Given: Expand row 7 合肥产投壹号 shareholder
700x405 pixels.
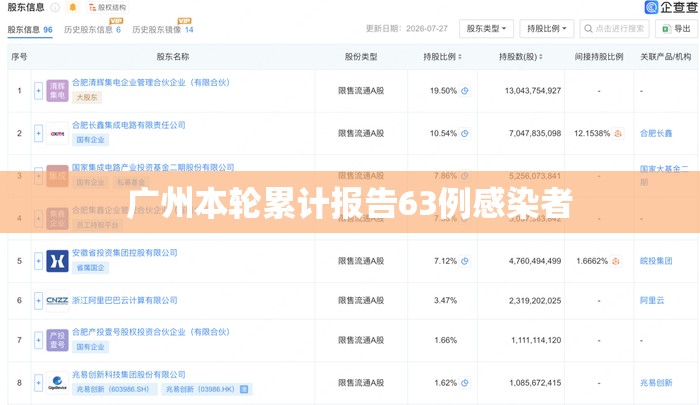Looking at the screenshot, I should 38,340.
